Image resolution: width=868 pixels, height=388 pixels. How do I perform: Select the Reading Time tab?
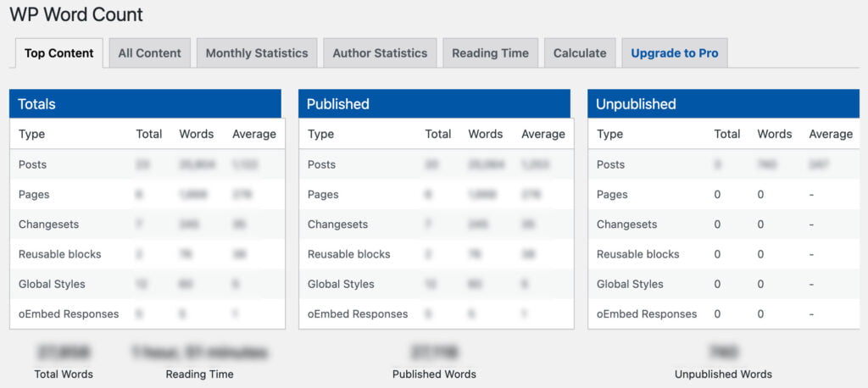coord(490,53)
